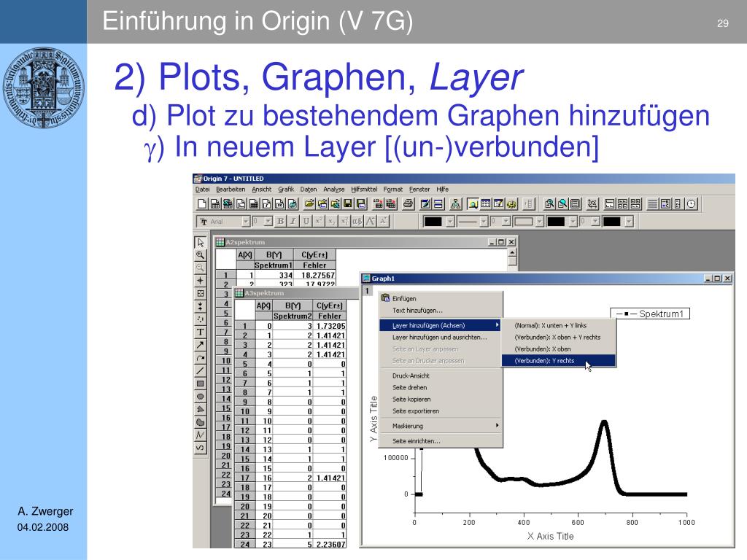The image size is (747, 560).
Task: Select the Circle drawing tool
Action: (x=201, y=397)
